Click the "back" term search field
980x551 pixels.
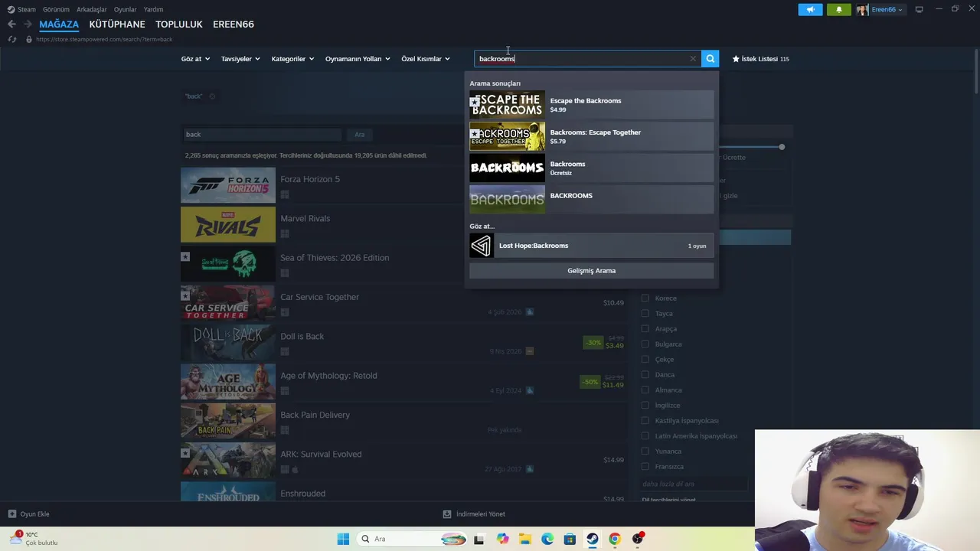262,135
